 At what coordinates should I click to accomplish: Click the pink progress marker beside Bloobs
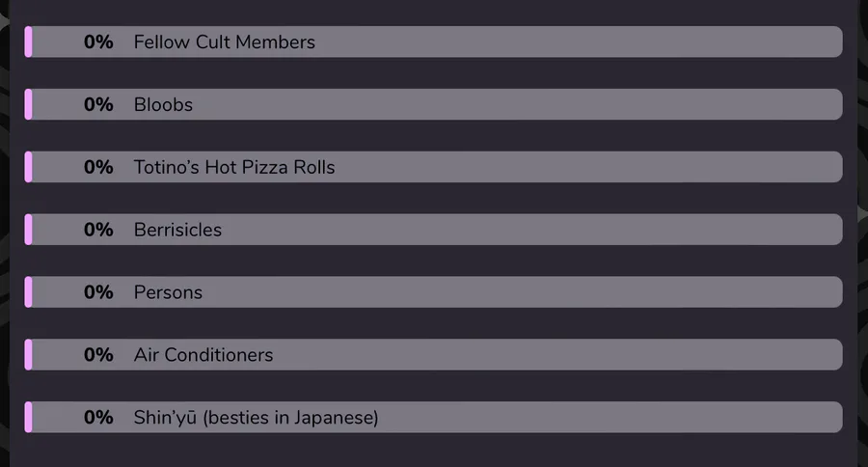[28, 104]
